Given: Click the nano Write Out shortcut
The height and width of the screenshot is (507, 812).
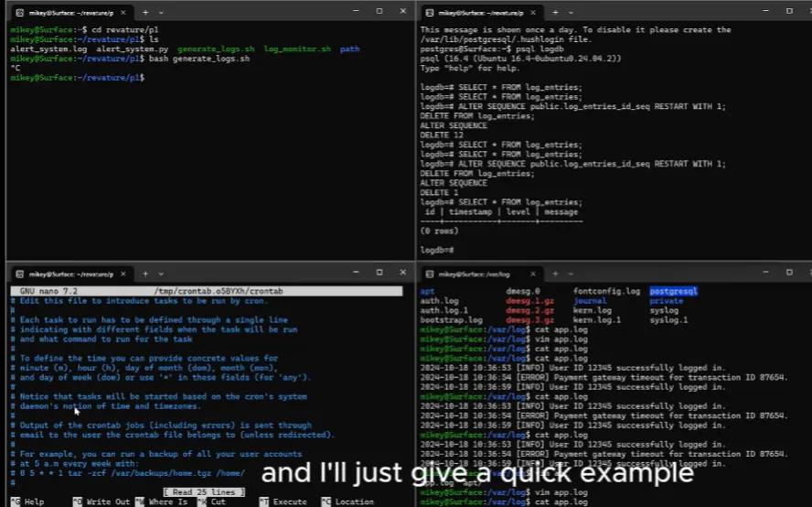Looking at the screenshot, I should point(101,502).
